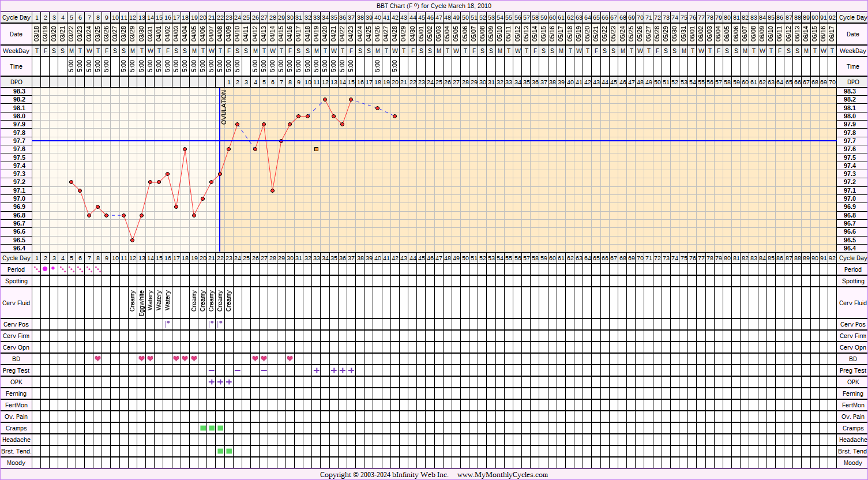Click the large Period dot on cycle day 2
Image resolution: width=868 pixels, height=480 pixels.
click(x=45, y=269)
